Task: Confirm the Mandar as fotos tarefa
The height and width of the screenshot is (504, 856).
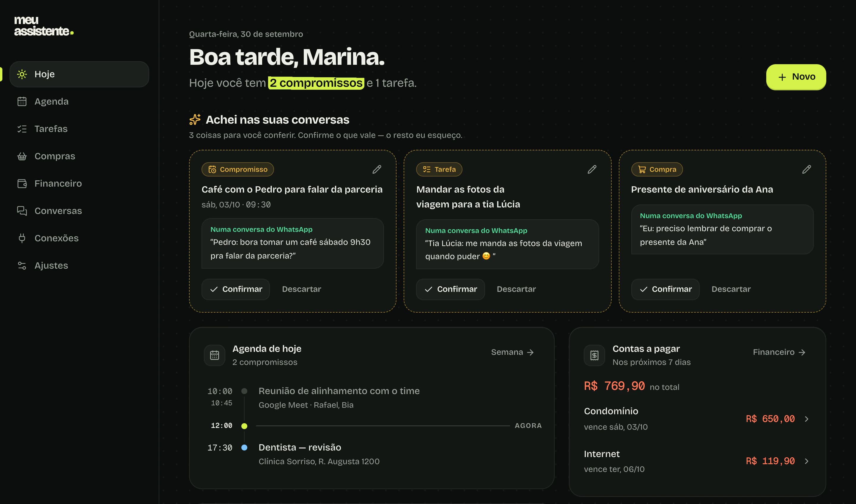Action: (450, 289)
